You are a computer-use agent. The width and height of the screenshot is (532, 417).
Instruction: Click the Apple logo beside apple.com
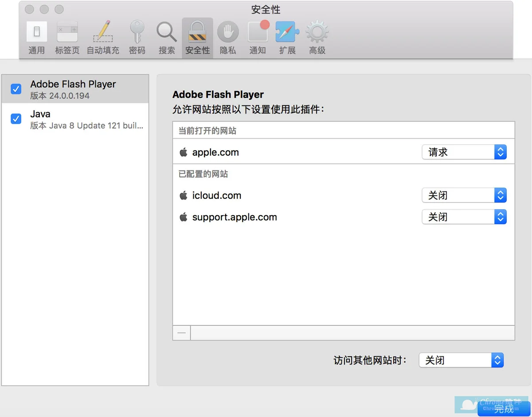[x=184, y=152]
